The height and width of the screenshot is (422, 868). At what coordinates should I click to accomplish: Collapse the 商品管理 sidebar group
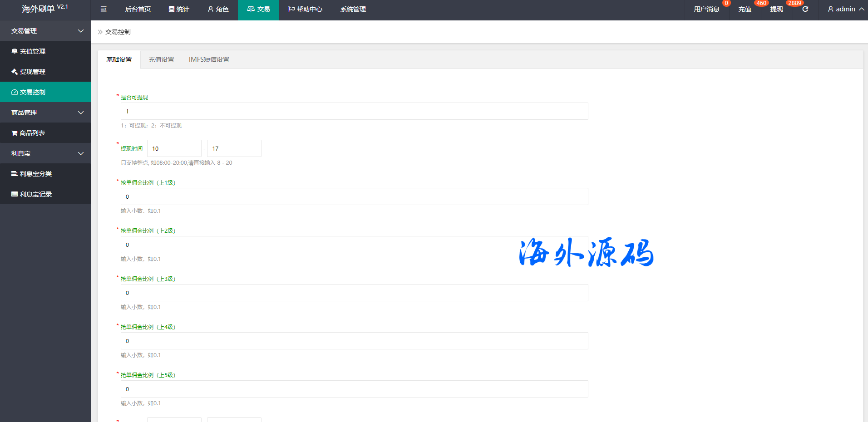tap(45, 113)
